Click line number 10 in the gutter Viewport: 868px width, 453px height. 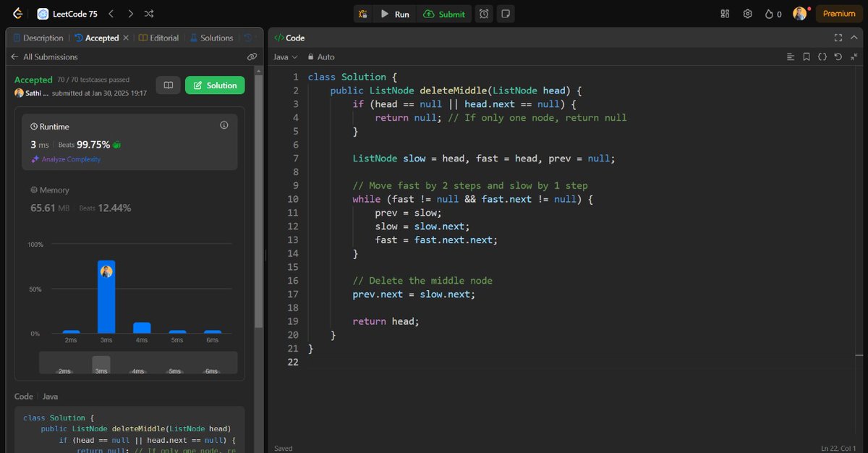coord(292,199)
